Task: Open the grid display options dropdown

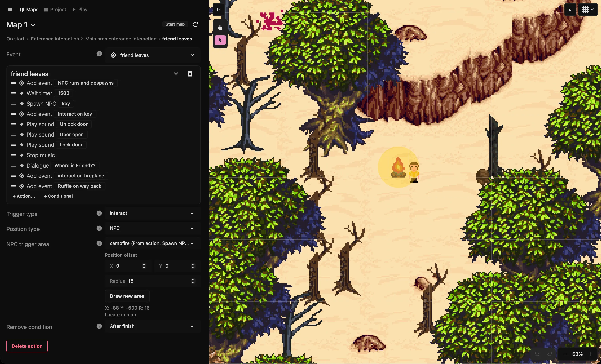Action: [x=588, y=10]
